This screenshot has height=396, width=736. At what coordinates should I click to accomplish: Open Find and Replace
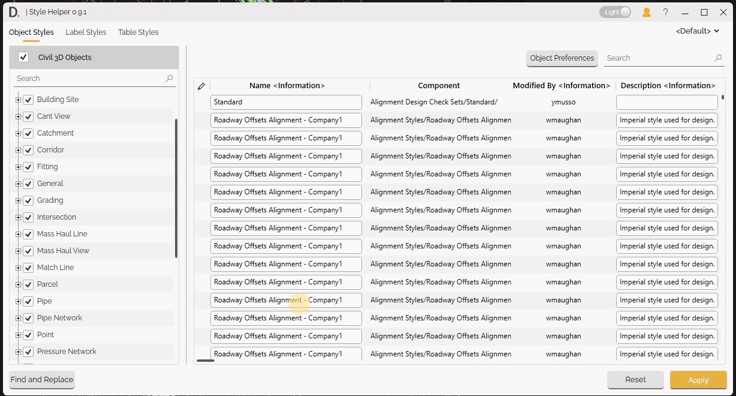(x=42, y=379)
